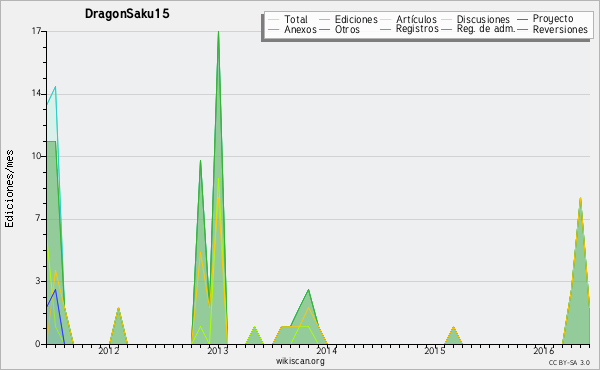Select the Discusiones legend entry
Screen dimensions: 600x370
click(x=483, y=19)
